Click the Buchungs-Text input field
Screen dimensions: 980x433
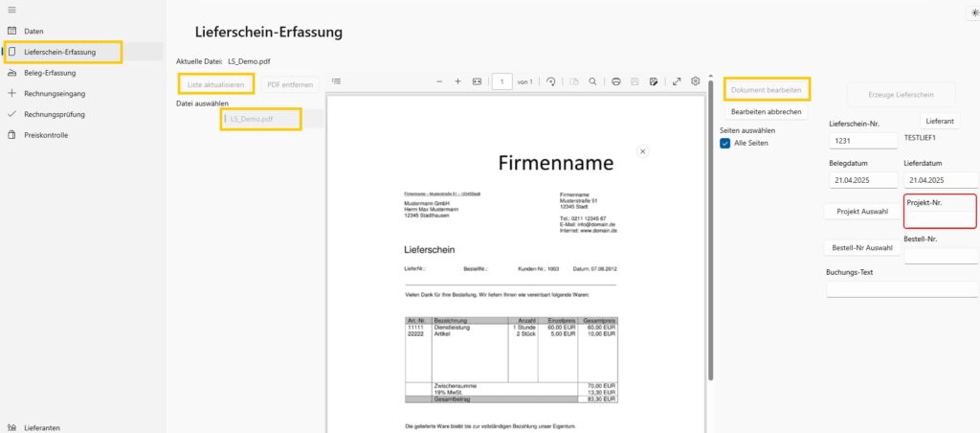(x=902, y=289)
